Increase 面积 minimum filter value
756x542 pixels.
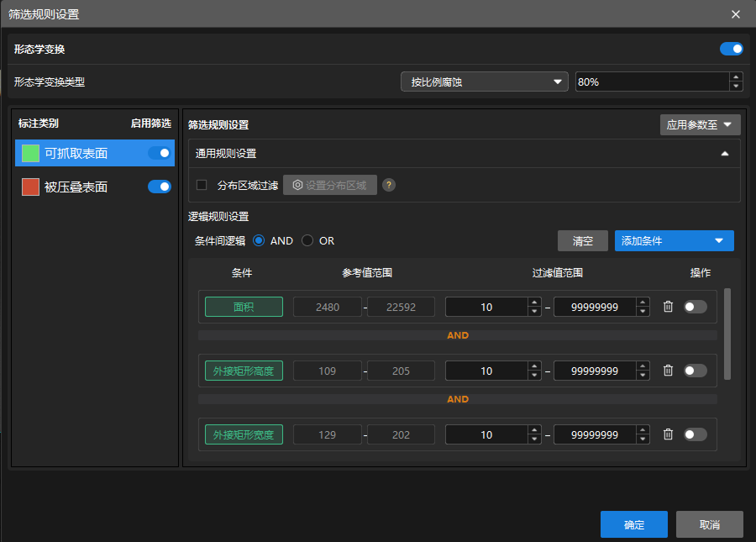pos(534,303)
